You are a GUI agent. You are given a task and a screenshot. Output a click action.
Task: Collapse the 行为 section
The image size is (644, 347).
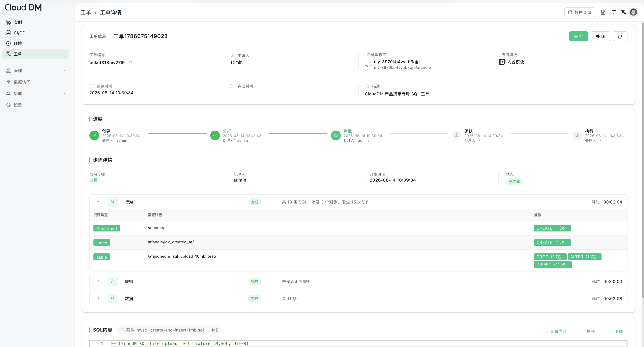pyautogui.click(x=99, y=202)
